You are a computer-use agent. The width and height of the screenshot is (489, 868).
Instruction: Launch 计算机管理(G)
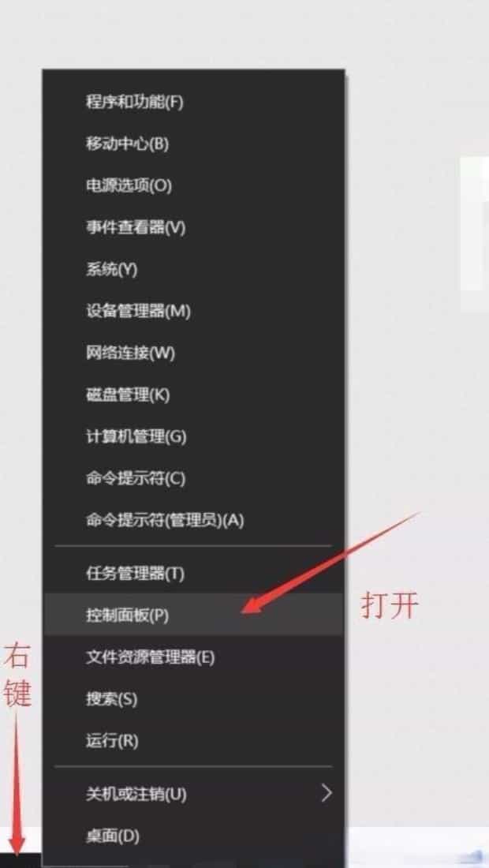(x=193, y=437)
